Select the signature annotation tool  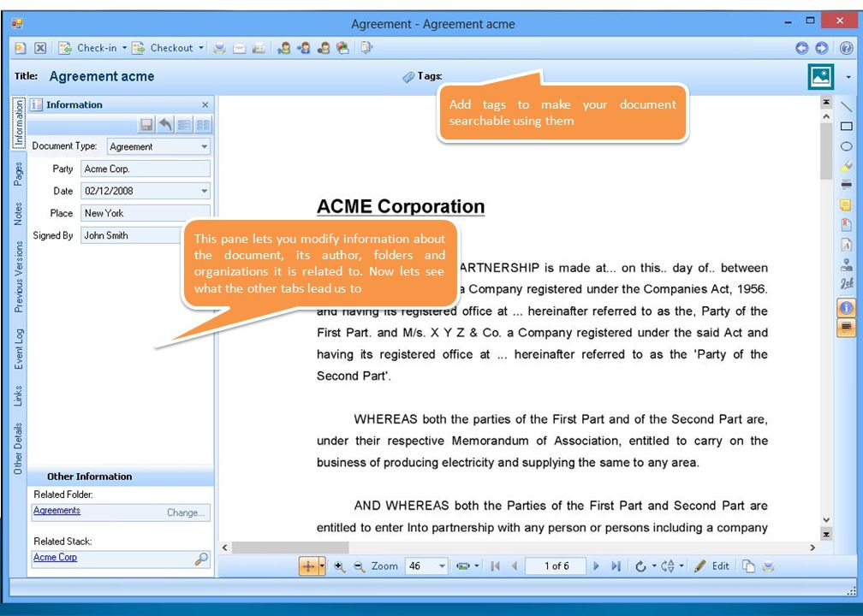tap(847, 283)
